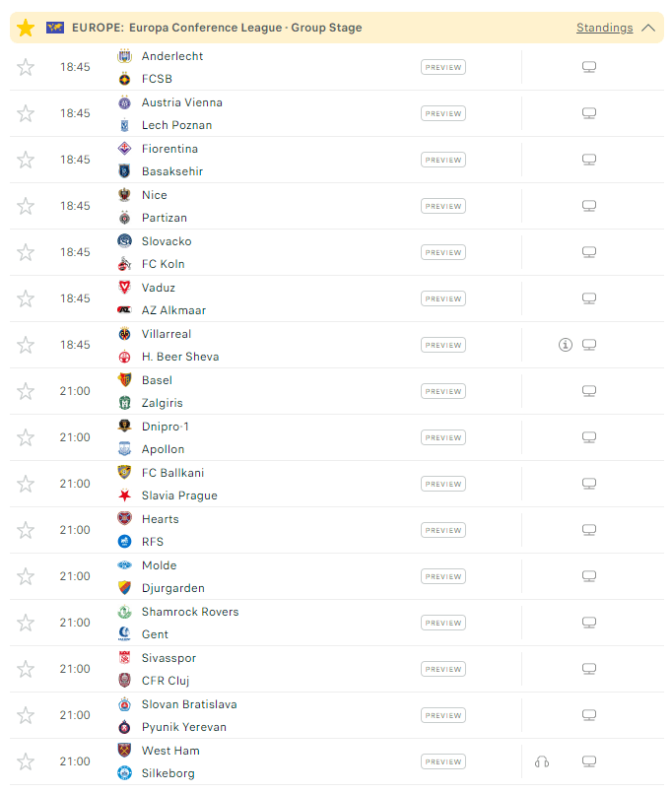
Task: Click the TV icon for Molde vs Djurgarden
Action: pyautogui.click(x=589, y=576)
